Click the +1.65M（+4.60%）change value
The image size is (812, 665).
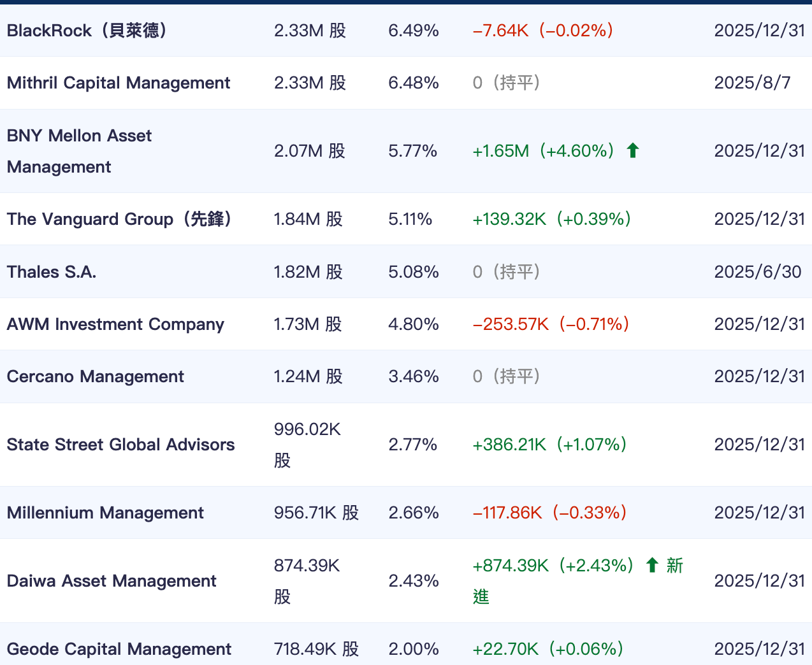coord(544,151)
